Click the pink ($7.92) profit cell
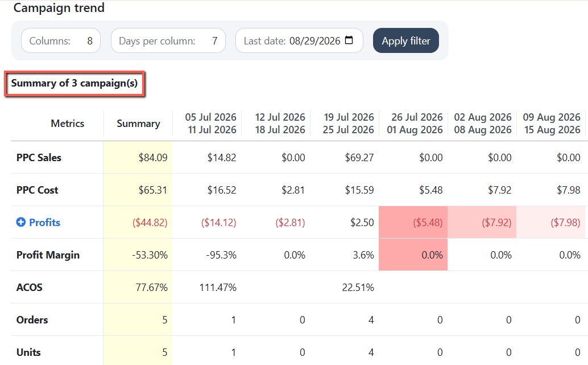Viewport: 588px width, 365px height. 482,222
